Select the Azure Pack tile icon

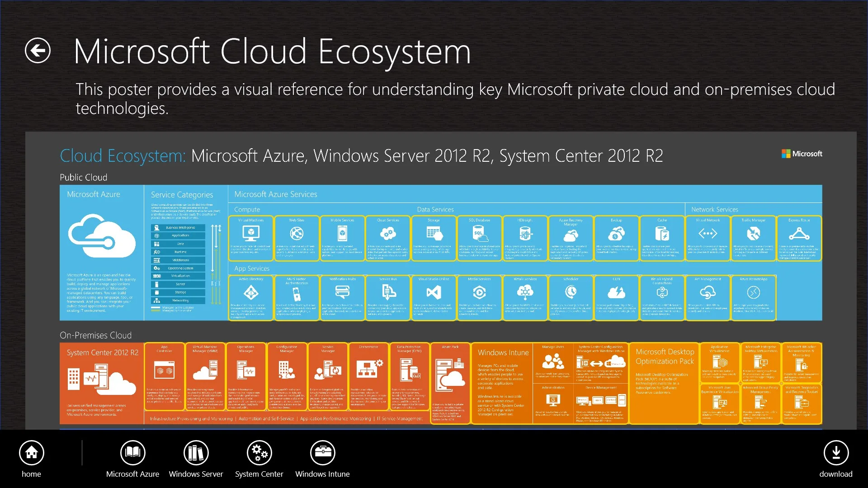coord(450,375)
